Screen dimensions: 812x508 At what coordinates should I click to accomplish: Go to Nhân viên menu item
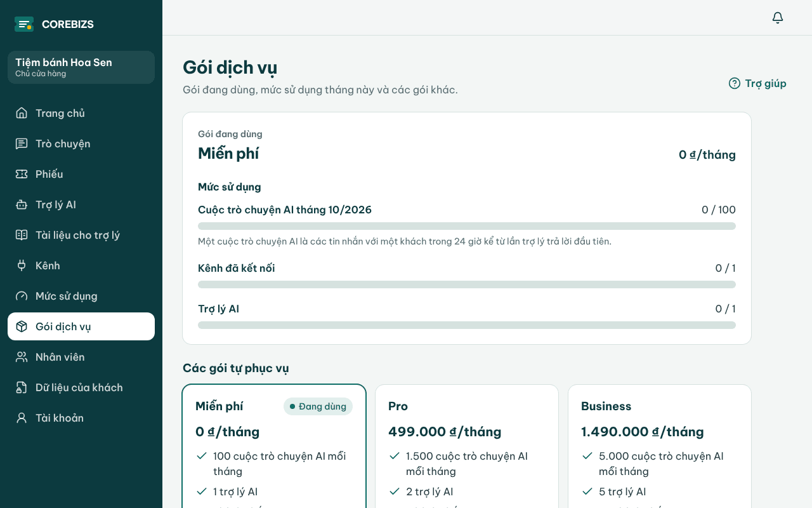coord(81,357)
